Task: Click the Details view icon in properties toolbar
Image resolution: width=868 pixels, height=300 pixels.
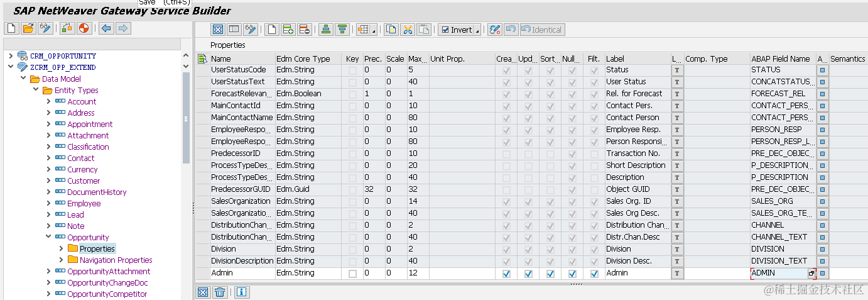Action: pos(234,30)
